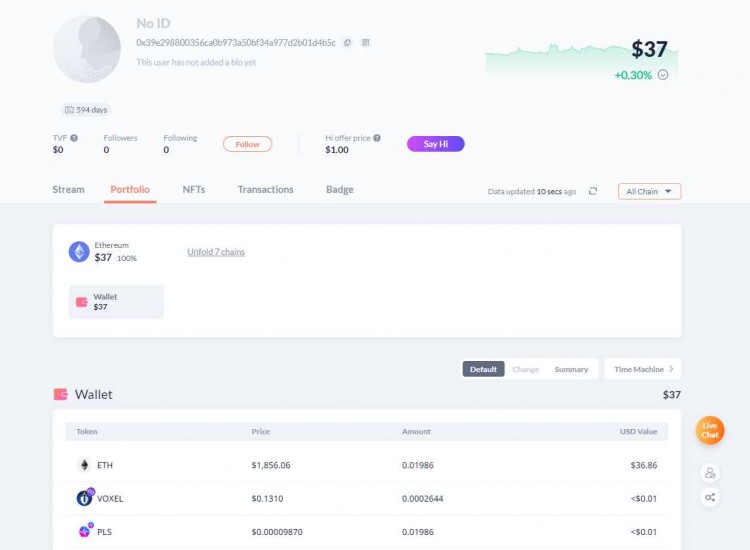Show the QR code for the address
Screen dimensions: 750x550
point(366,43)
